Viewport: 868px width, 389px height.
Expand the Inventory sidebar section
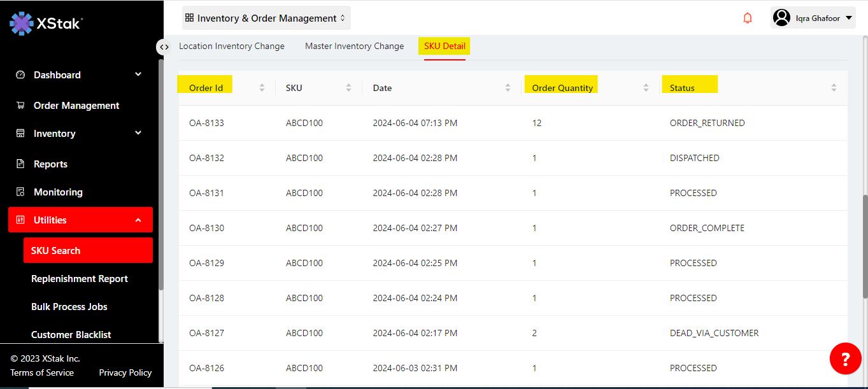[138, 133]
